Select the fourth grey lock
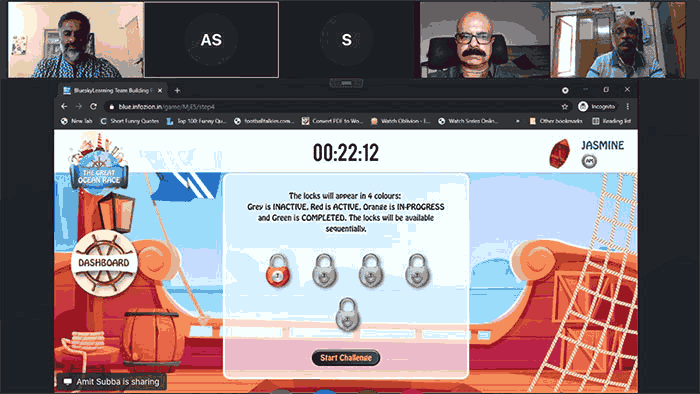The height and width of the screenshot is (394, 700). pyautogui.click(x=417, y=270)
